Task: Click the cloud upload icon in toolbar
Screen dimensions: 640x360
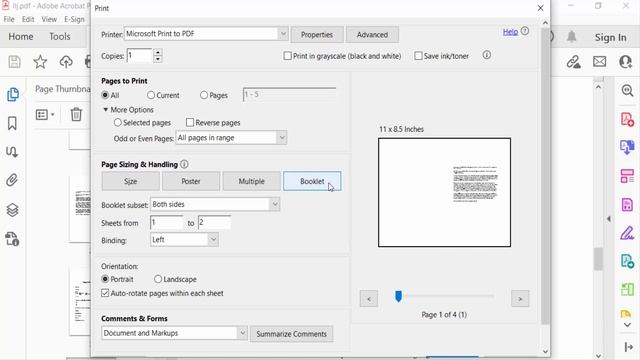Action: coord(66,62)
